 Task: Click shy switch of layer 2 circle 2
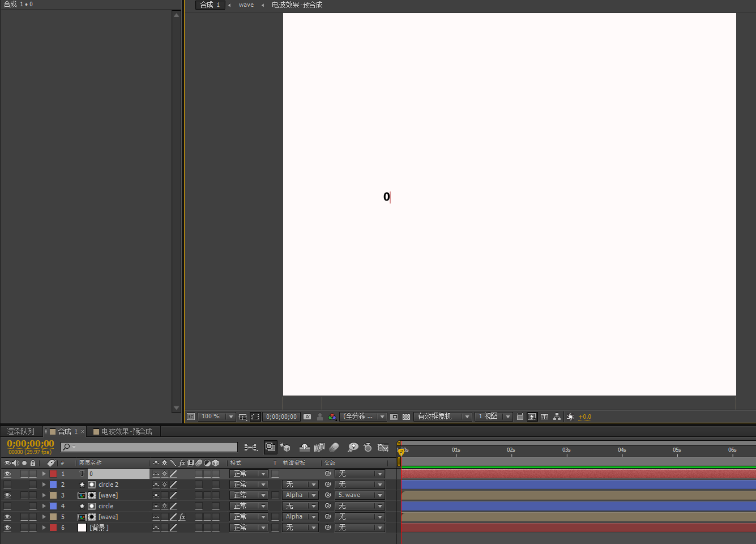[x=156, y=484]
